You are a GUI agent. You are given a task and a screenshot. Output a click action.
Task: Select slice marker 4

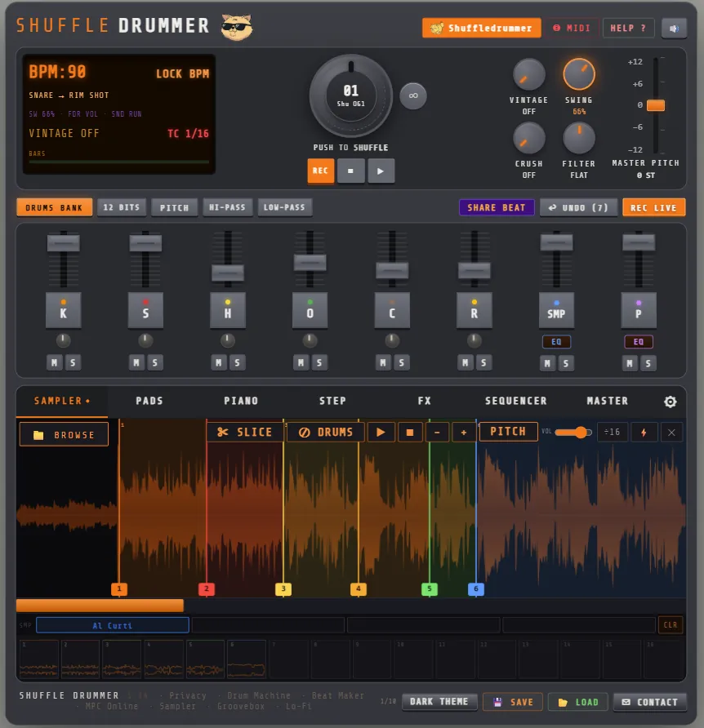(359, 588)
